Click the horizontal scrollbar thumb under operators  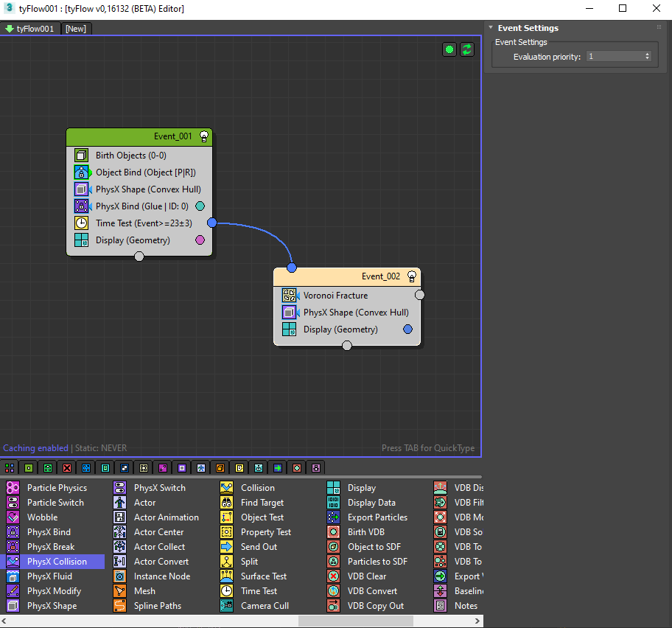[x=356, y=621]
